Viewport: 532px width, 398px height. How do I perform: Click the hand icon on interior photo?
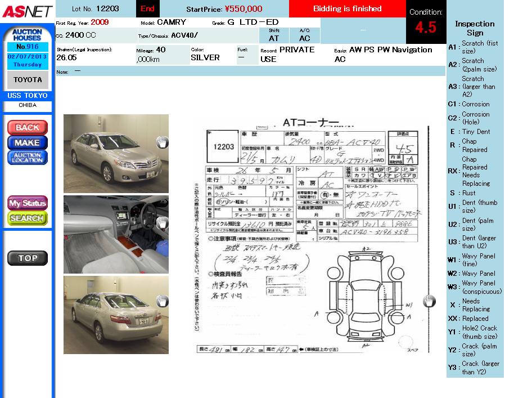[162, 222]
